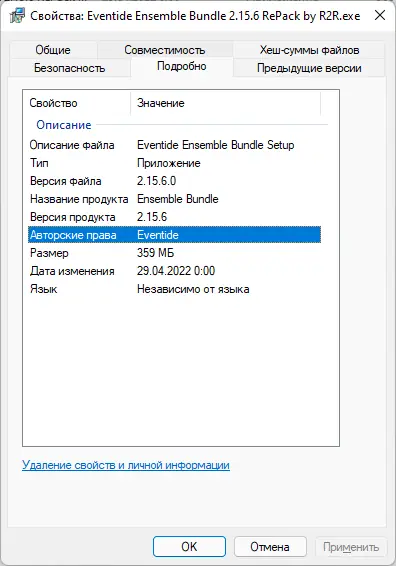Close the properties dialog with X
Image resolution: width=396 pixels, height=566 pixels.
380,16
